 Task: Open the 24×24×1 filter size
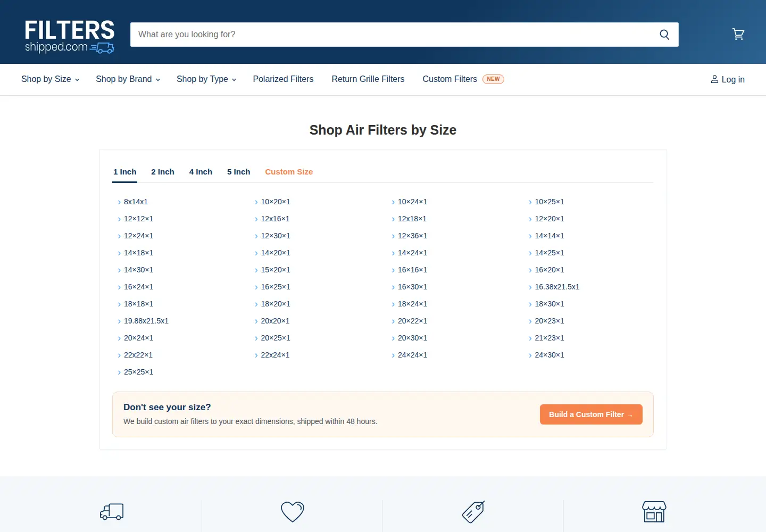(412, 355)
